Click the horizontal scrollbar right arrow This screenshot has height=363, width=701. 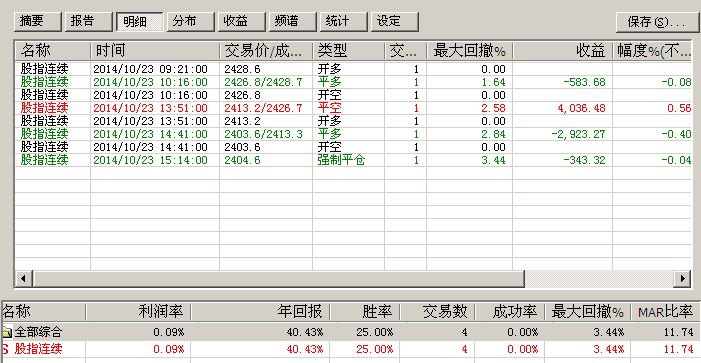coord(682,279)
